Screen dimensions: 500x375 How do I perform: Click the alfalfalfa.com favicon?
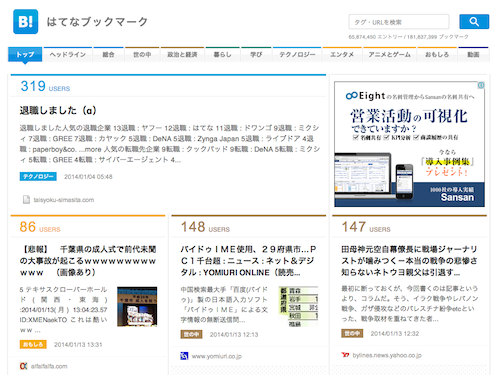point(23,366)
